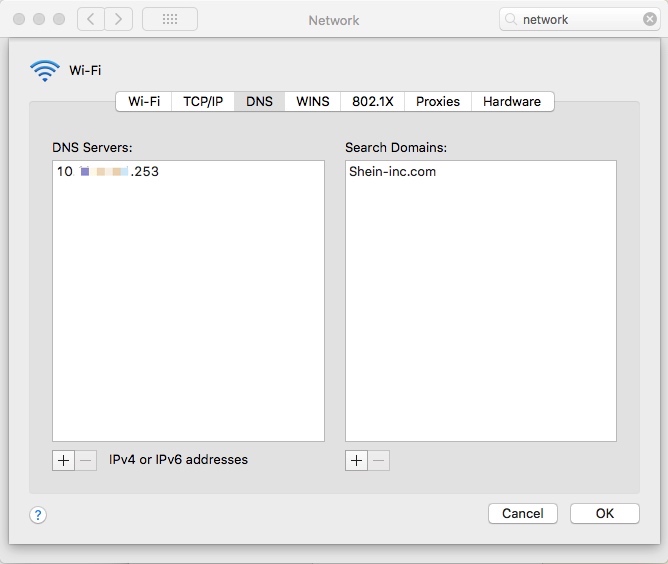Image resolution: width=668 pixels, height=564 pixels.
Task: Click the Wi-Fi signal icon
Action: click(x=46, y=70)
